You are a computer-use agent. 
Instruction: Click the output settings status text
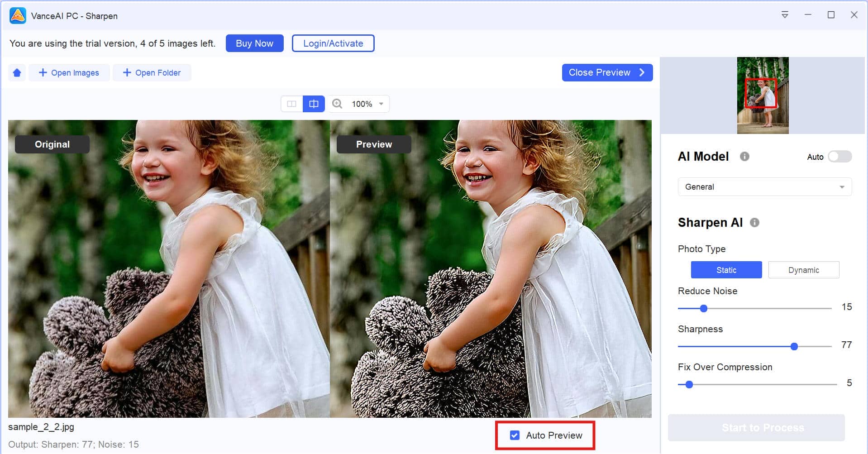click(73, 444)
